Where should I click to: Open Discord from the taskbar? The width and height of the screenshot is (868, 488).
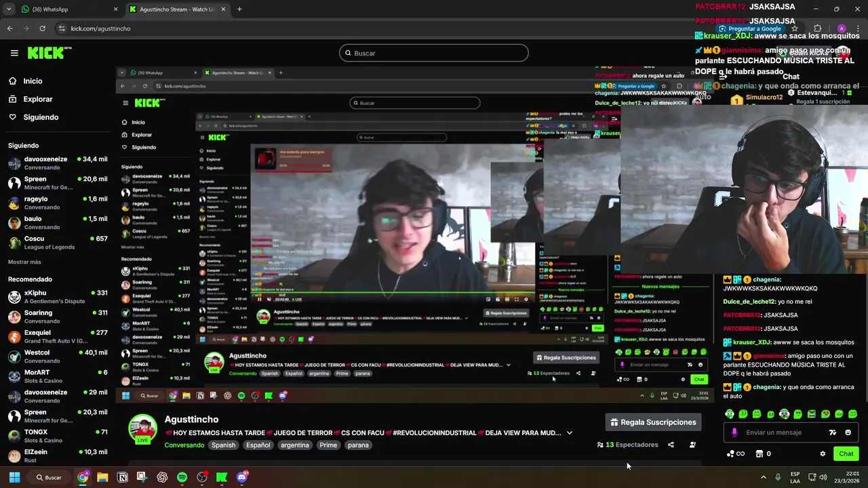[242, 477]
